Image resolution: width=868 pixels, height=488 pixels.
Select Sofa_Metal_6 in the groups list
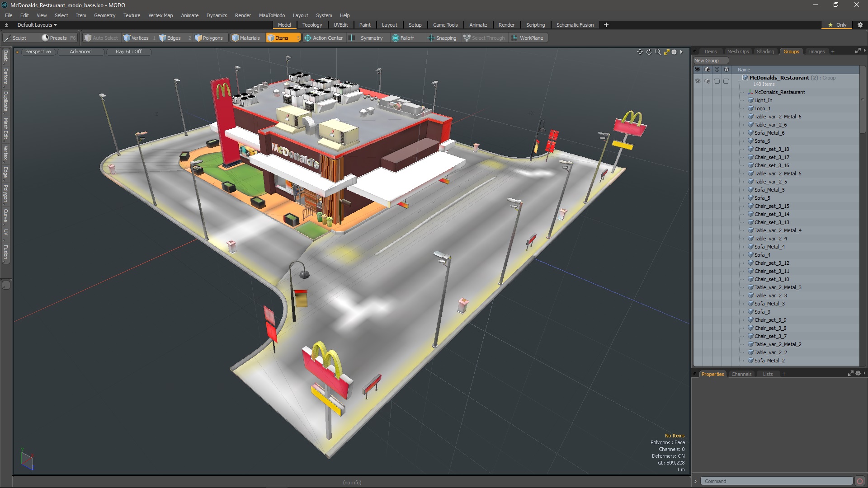point(769,133)
